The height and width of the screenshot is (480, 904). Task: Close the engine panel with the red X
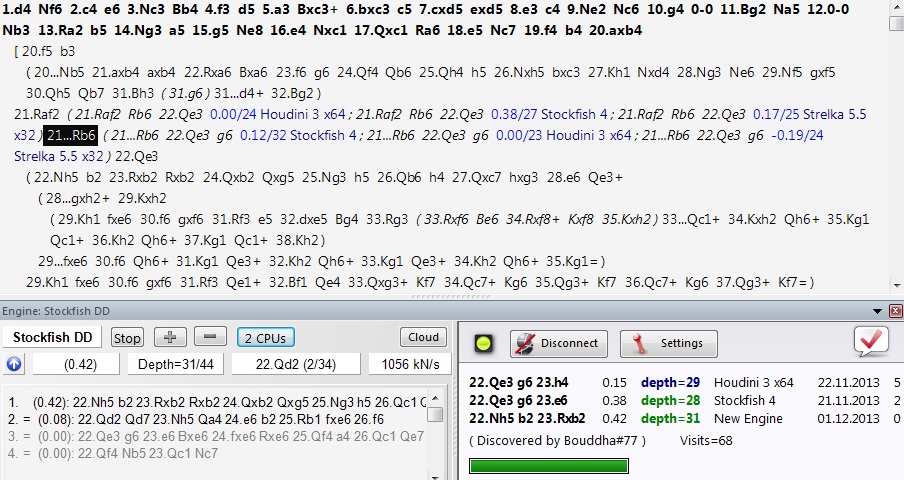coord(895,312)
